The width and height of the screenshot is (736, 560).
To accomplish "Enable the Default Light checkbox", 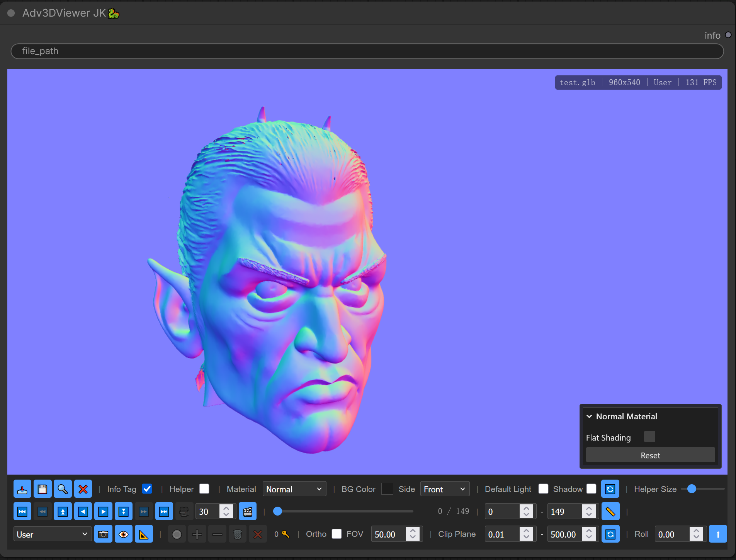I will 543,489.
